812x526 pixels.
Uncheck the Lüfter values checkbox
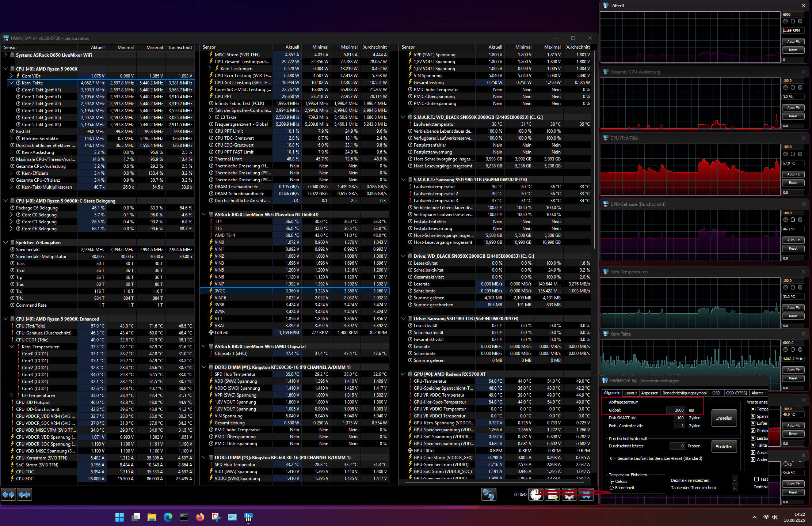753,423
